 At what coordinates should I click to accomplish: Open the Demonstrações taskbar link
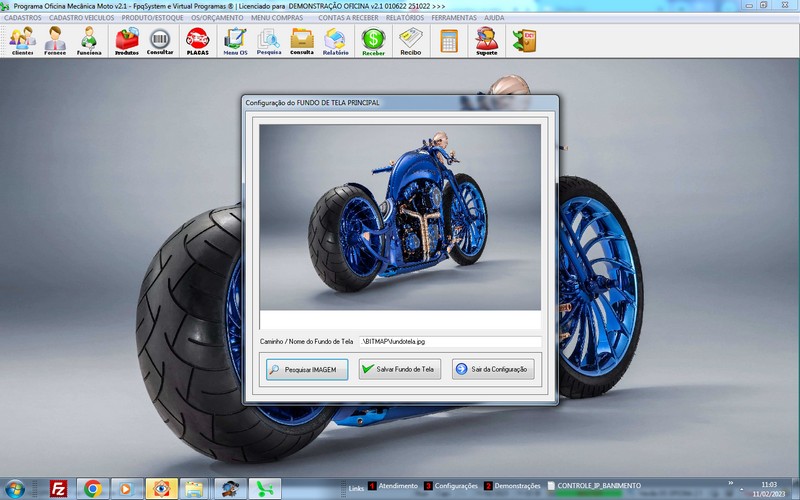click(x=512, y=486)
